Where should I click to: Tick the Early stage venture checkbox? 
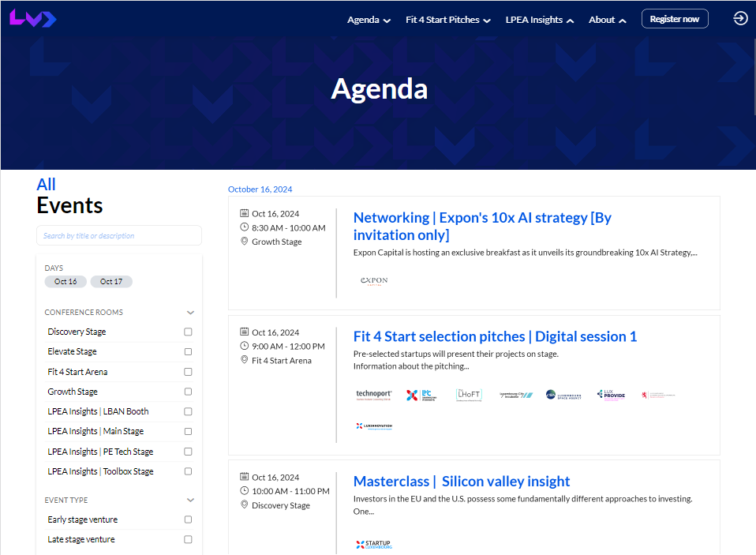[x=188, y=519]
